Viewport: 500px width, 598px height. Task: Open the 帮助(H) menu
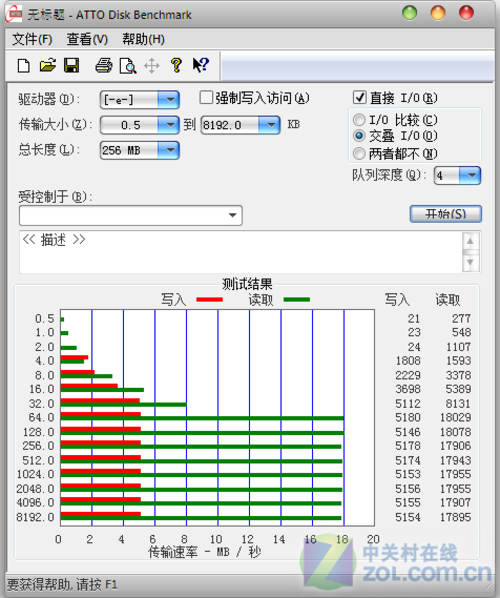[x=143, y=39]
